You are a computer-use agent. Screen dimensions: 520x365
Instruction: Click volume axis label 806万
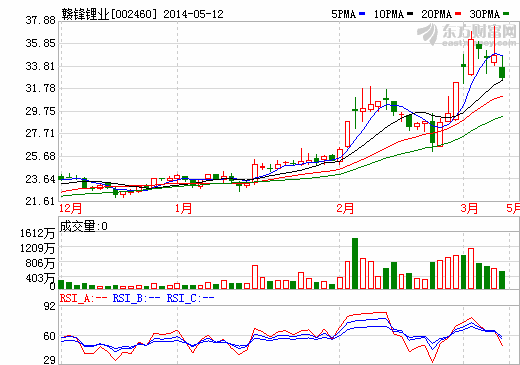pos(40,263)
